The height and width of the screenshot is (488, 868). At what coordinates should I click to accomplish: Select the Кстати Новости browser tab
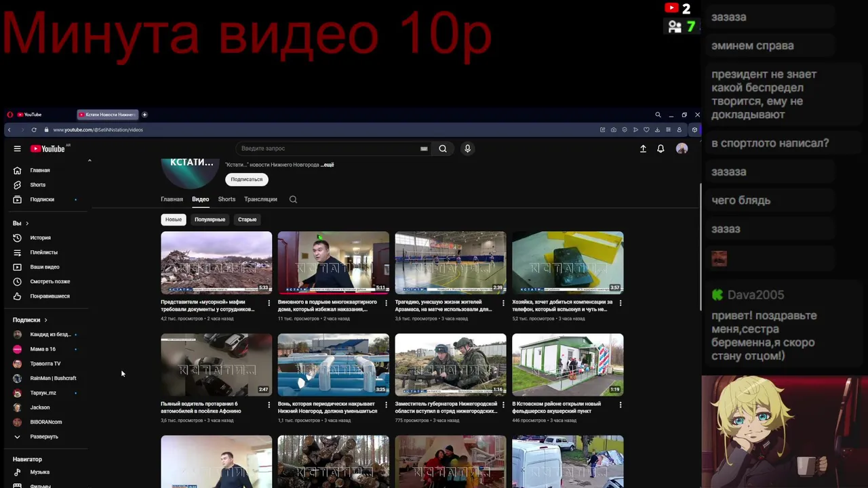click(107, 115)
